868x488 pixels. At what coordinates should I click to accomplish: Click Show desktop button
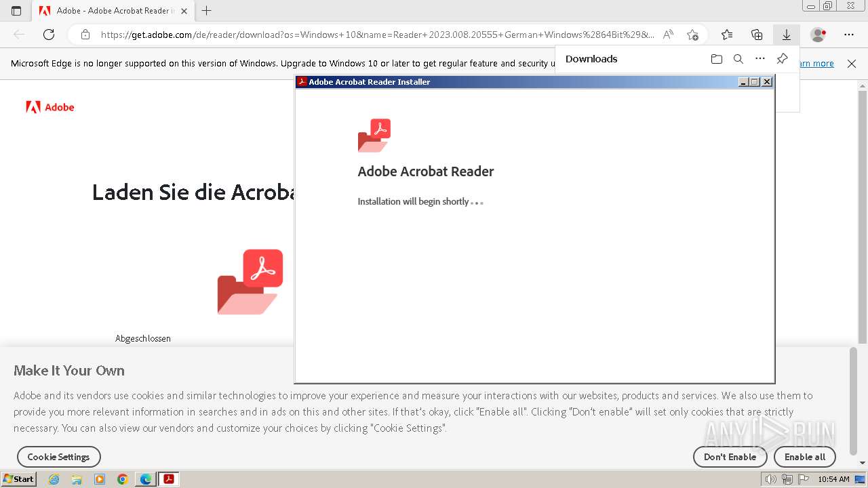pos(860,479)
